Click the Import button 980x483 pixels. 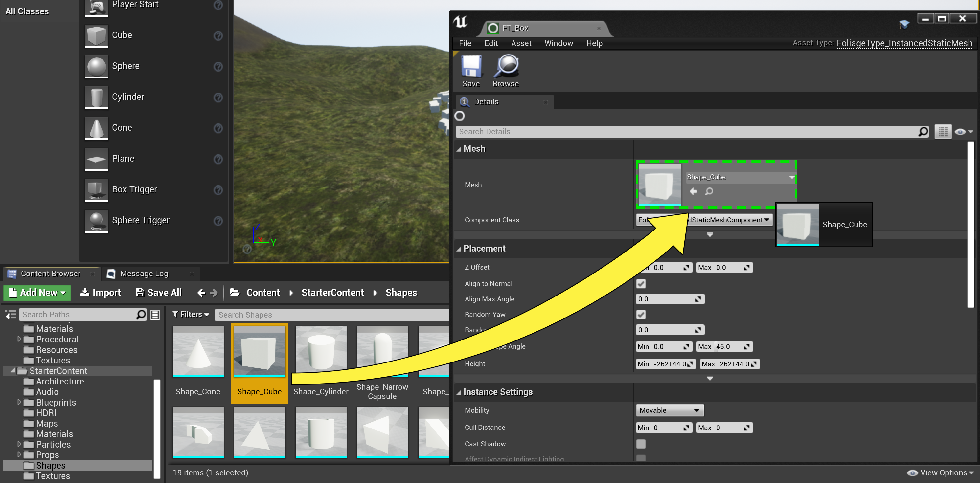(101, 293)
